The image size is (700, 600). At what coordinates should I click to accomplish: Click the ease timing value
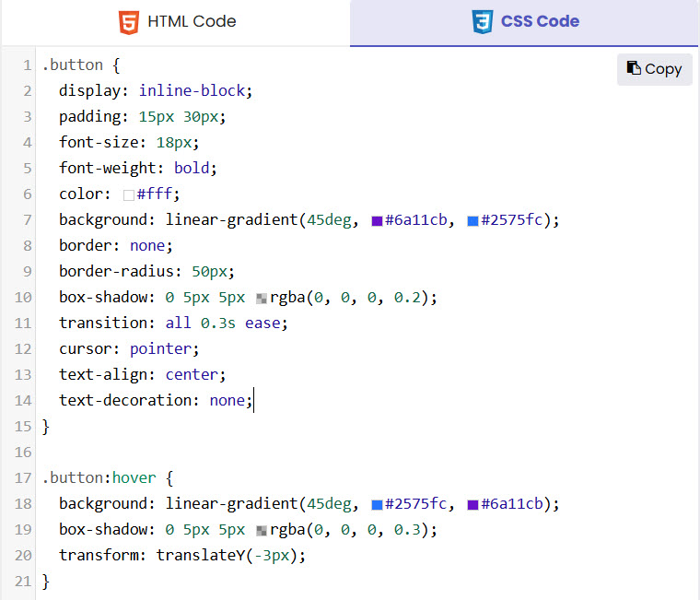[x=262, y=323]
